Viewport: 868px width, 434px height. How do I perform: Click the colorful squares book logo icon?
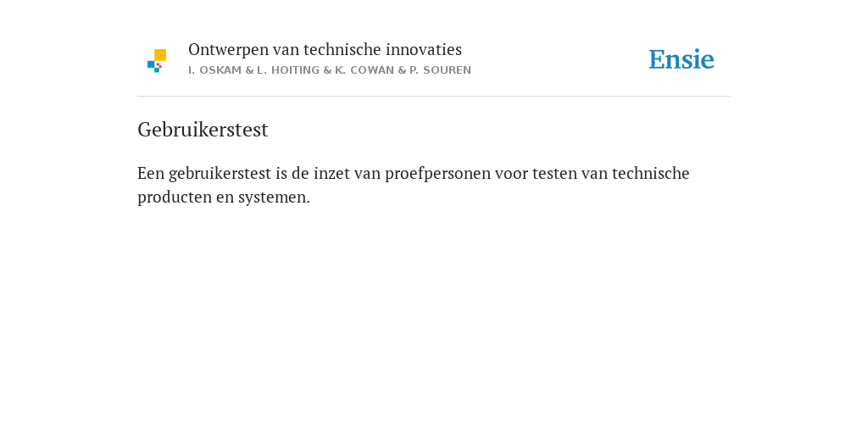(x=157, y=61)
